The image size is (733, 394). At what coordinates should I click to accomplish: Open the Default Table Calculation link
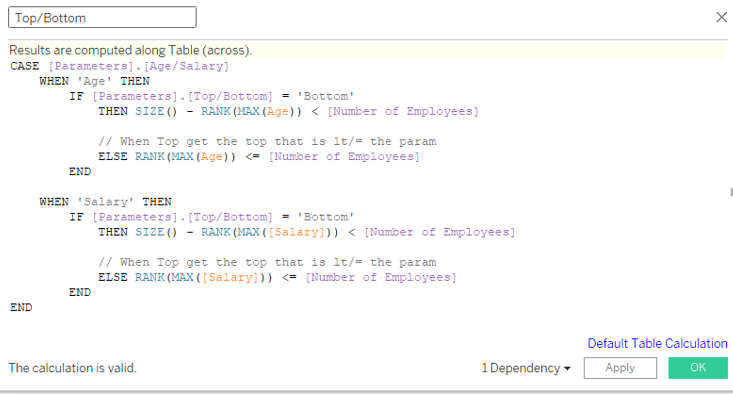point(657,344)
